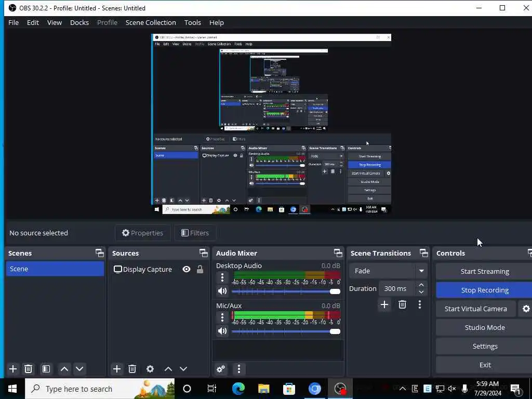
Task: Open advanced audio properties gears icon
Action: 221,369
